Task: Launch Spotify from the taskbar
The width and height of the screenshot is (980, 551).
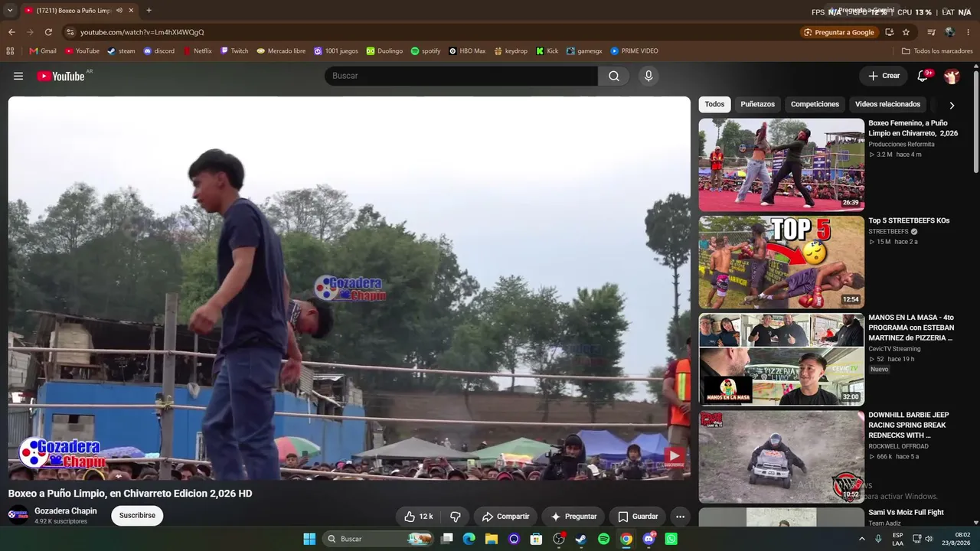Action: coord(603,539)
